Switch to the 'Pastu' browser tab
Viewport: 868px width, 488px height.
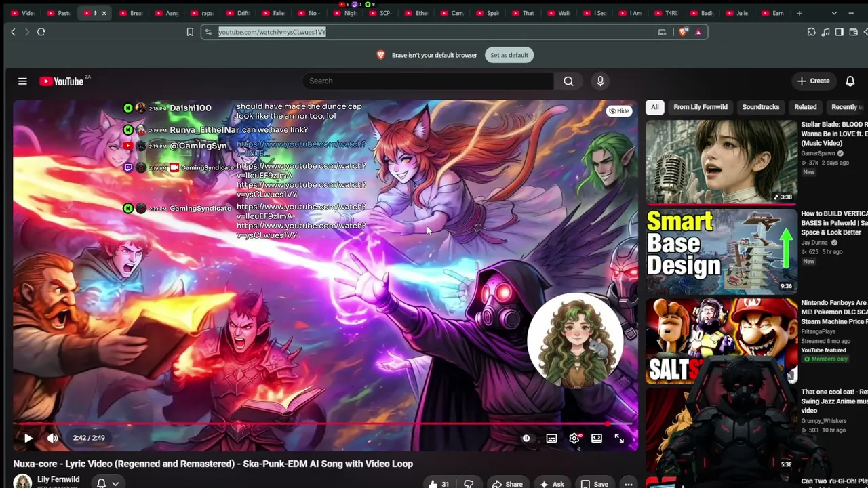(x=58, y=13)
